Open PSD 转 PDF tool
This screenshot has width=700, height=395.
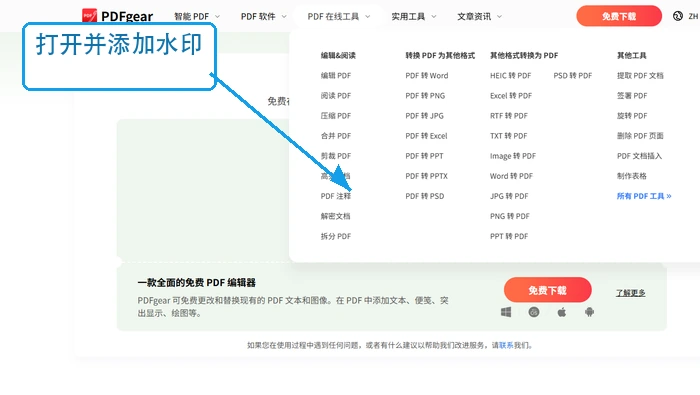click(x=573, y=75)
